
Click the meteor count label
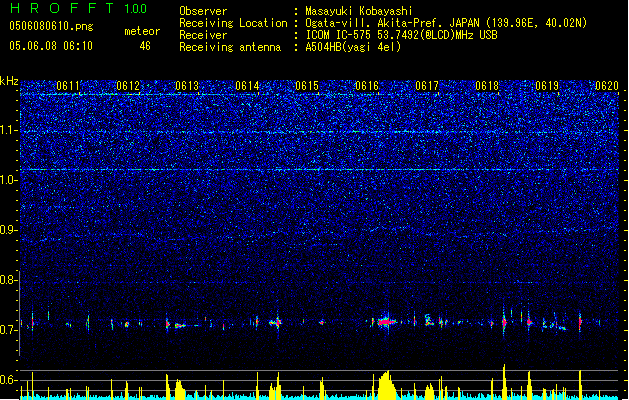click(142, 31)
